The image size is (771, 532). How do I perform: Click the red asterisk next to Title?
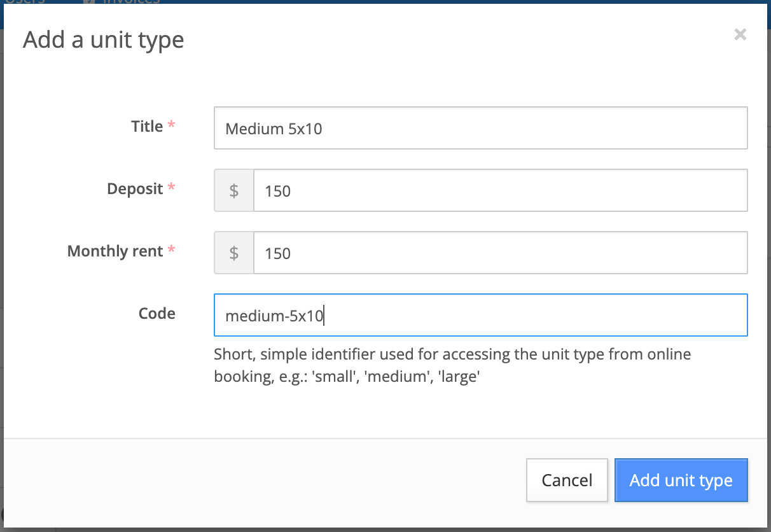pos(171,126)
